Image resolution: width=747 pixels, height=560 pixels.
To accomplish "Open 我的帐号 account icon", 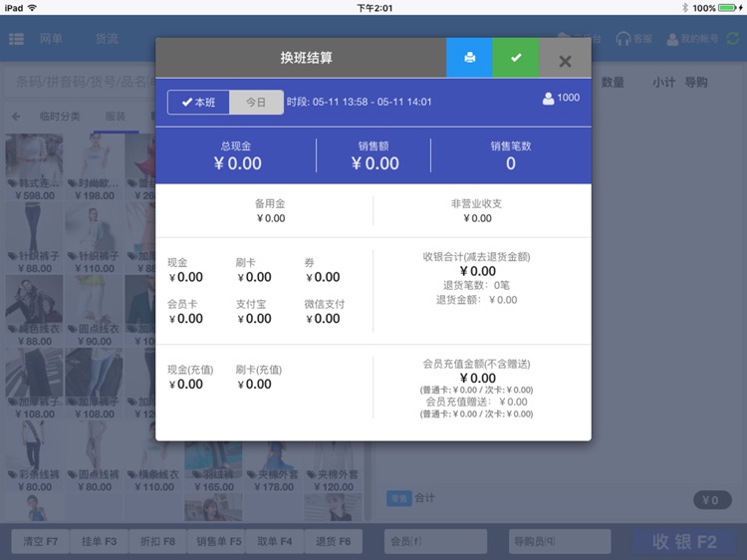I will point(692,39).
